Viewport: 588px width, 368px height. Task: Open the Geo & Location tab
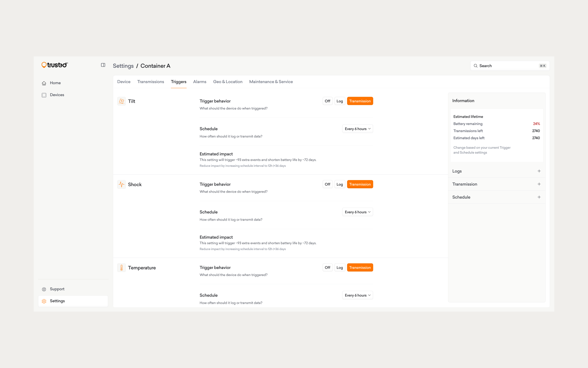(228, 82)
